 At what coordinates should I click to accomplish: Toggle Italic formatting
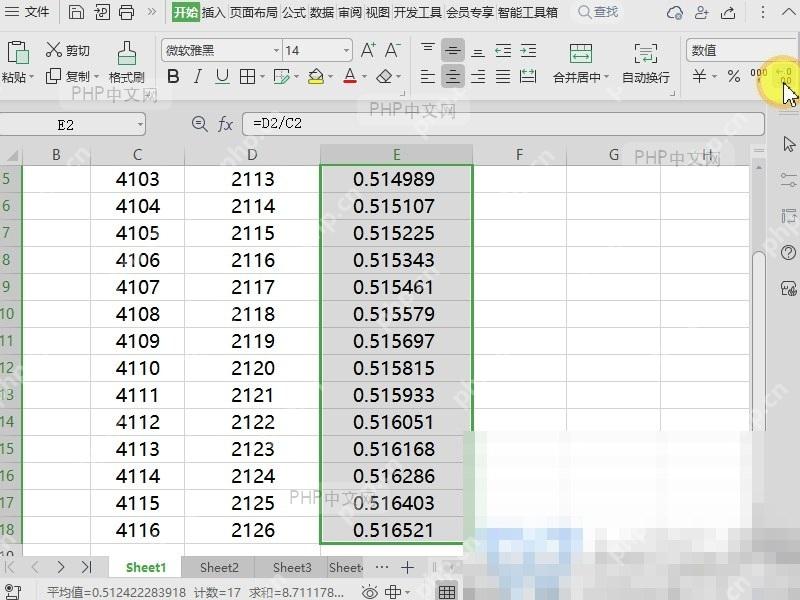coord(197,77)
